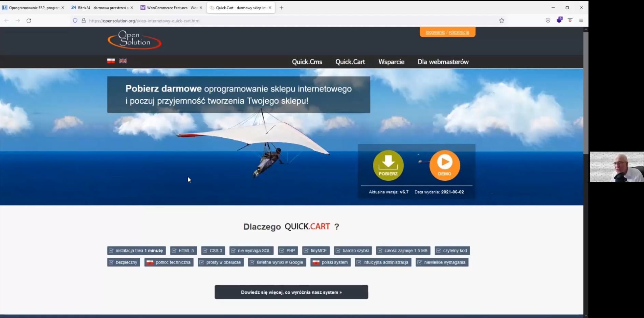Click the tracking protection shield icon
Viewport: 644px width, 318px height.
click(x=75, y=20)
